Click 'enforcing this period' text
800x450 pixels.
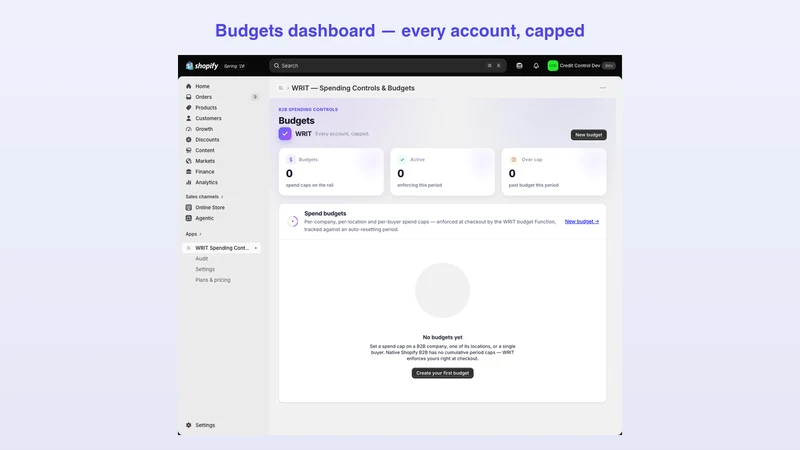(x=419, y=185)
